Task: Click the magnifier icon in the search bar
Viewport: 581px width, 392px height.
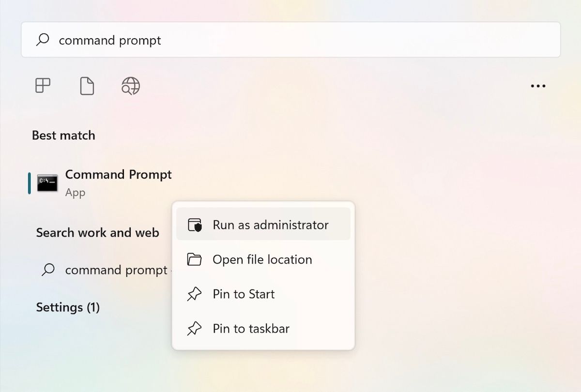Action: (x=43, y=40)
